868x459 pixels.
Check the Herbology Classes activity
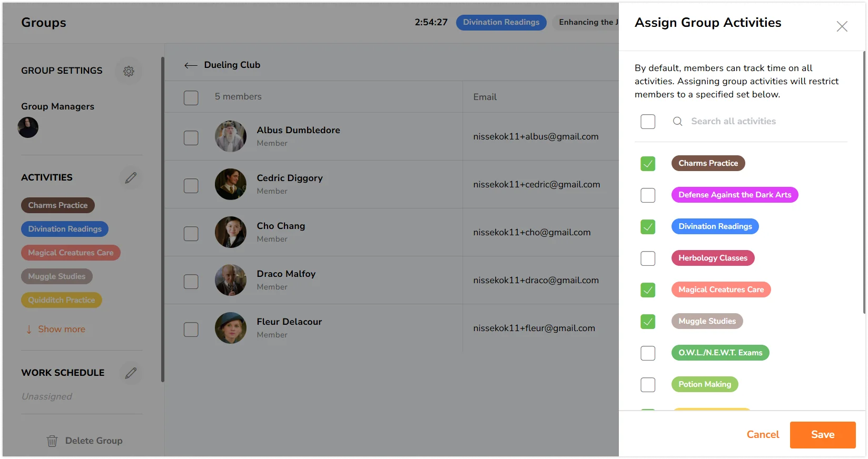pos(648,258)
